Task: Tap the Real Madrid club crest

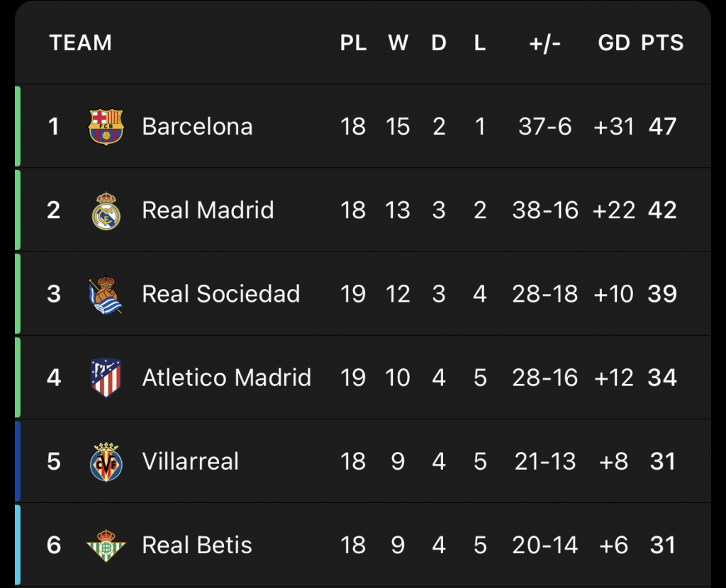Action: coord(106,211)
